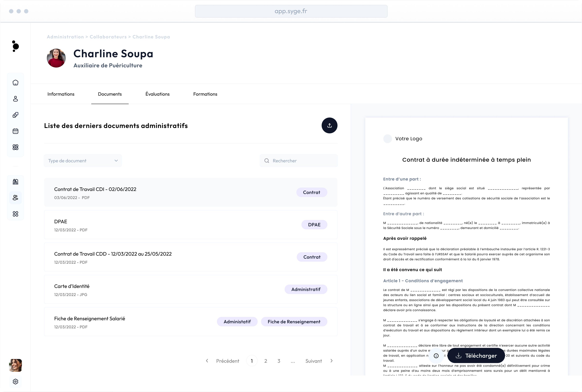Click the Collaborateurs breadcrumb link
582x392 pixels.
[x=108, y=37]
